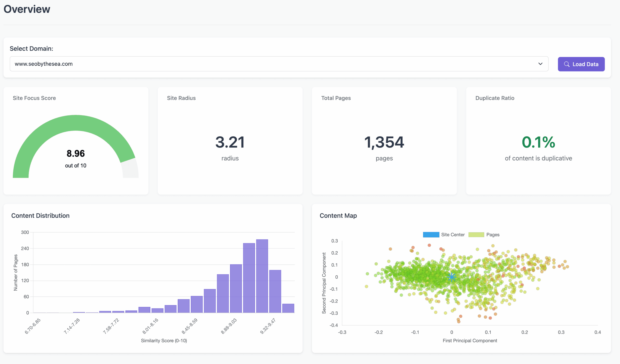Click the 8.88-9.03 histogram axis label
Viewport: 620px width, 364px height.
(229, 326)
